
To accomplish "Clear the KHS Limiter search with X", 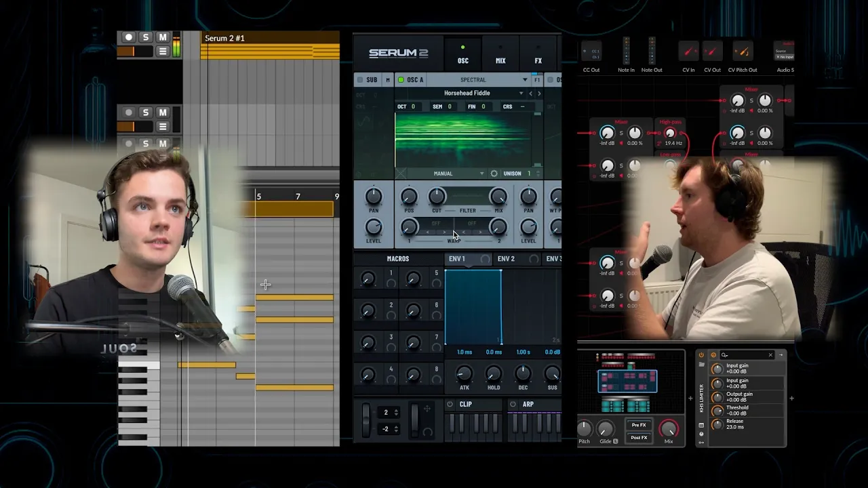I will (x=770, y=355).
